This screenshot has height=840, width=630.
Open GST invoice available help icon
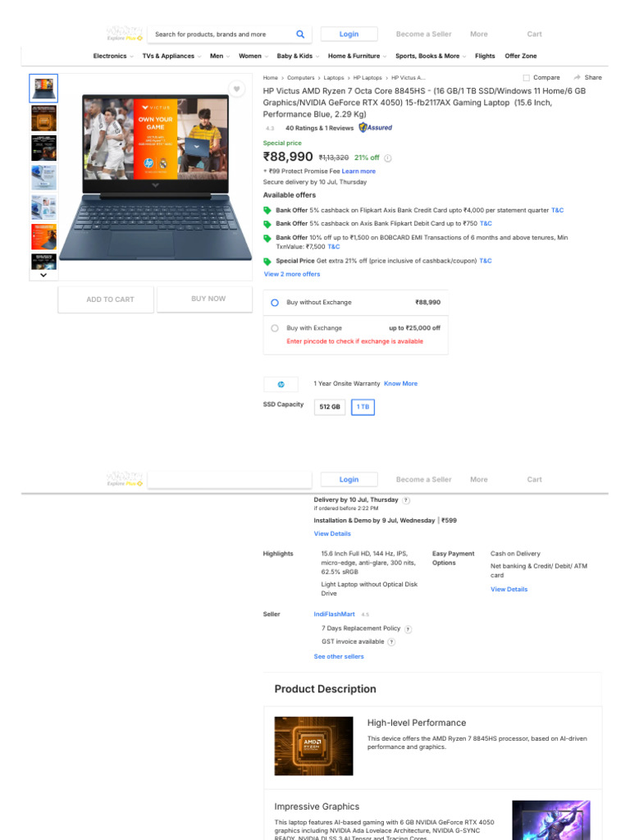point(391,641)
